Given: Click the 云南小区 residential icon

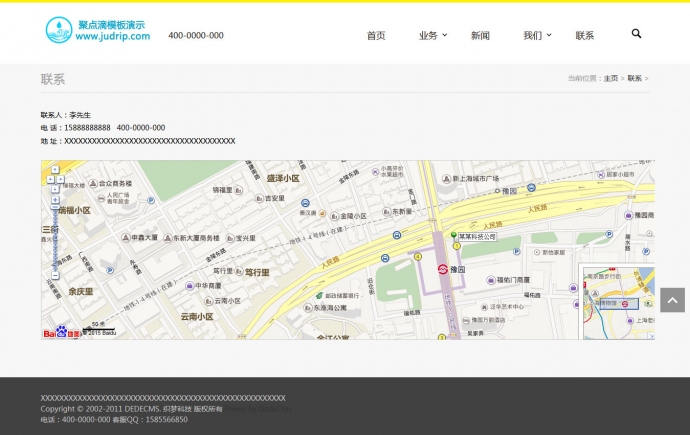Looking at the screenshot, I should pos(209,301).
